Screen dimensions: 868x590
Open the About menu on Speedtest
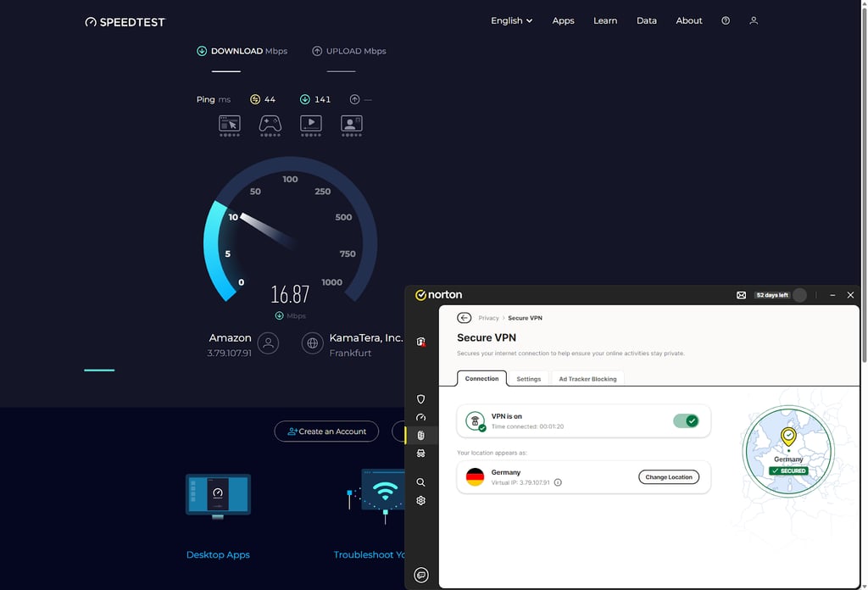[688, 20]
